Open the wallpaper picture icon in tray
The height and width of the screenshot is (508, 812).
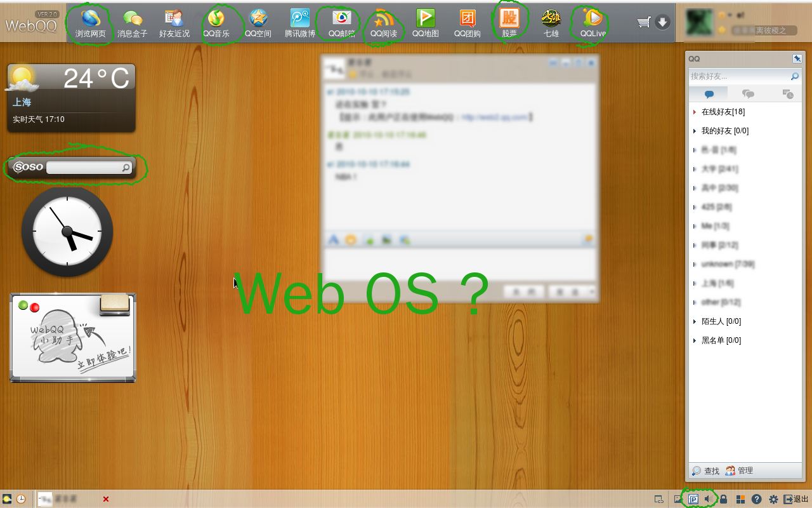(x=678, y=499)
